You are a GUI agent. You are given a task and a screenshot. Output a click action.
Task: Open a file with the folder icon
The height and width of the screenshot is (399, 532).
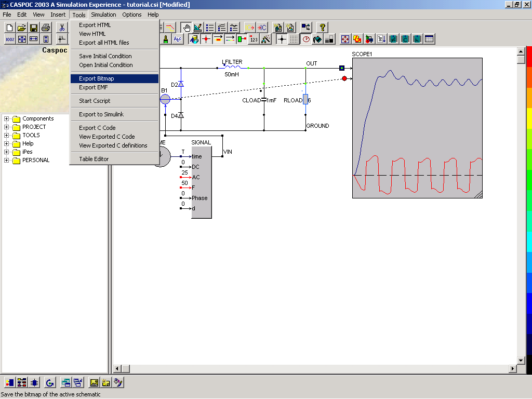pos(22,28)
